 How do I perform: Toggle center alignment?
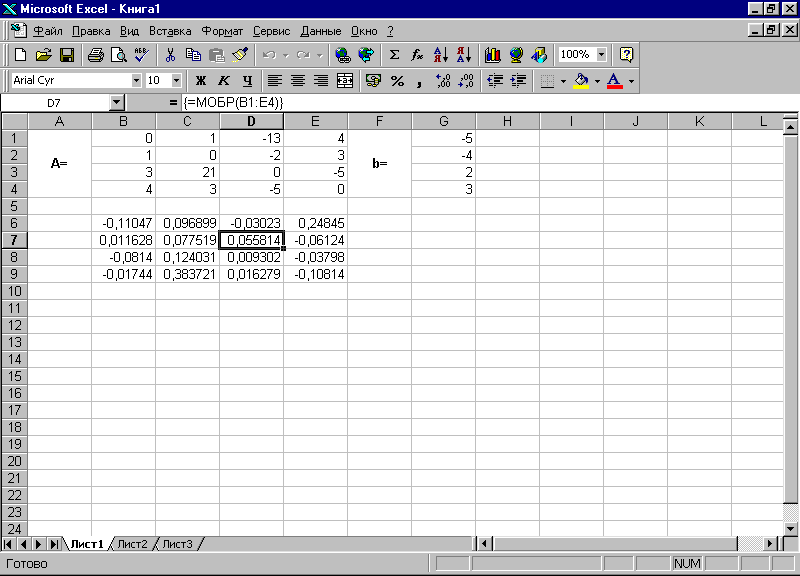298,81
